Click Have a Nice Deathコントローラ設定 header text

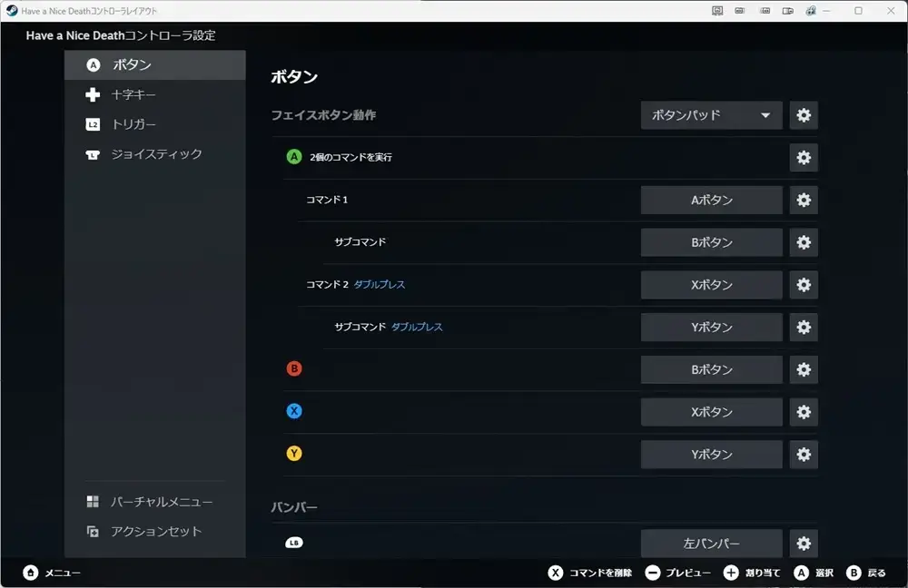tap(121, 35)
